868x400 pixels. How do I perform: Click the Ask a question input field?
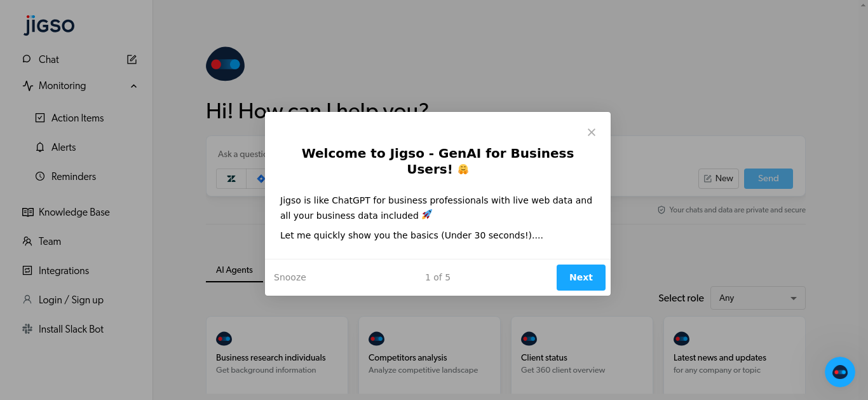pyautogui.click(x=505, y=154)
